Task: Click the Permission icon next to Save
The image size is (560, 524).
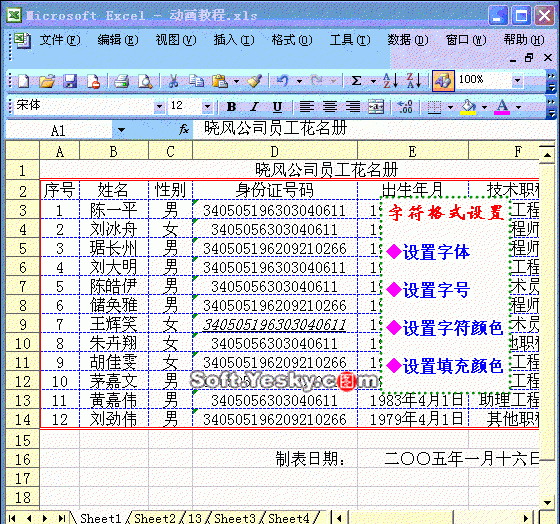Action: point(94,81)
